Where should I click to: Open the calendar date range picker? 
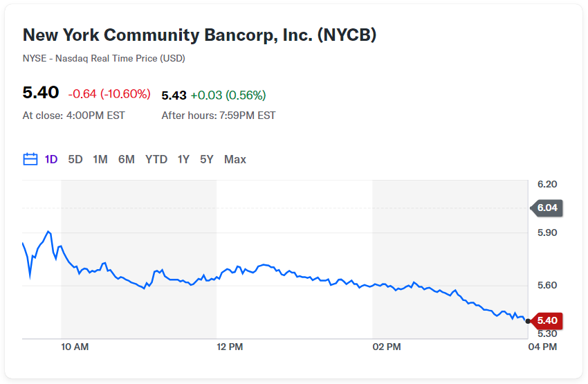point(30,159)
